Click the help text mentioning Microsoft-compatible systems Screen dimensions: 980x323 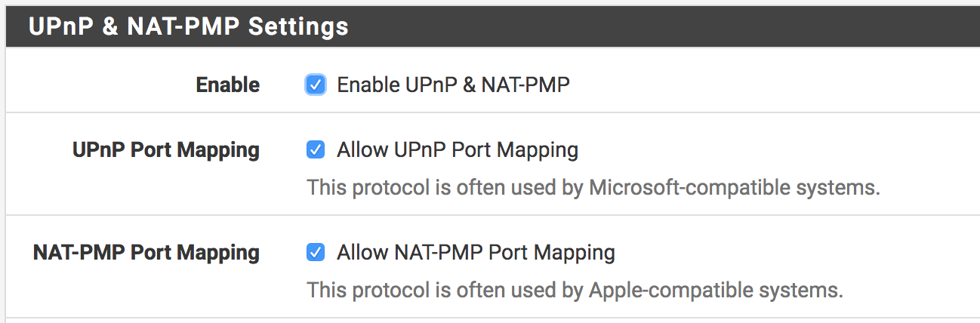point(593,187)
